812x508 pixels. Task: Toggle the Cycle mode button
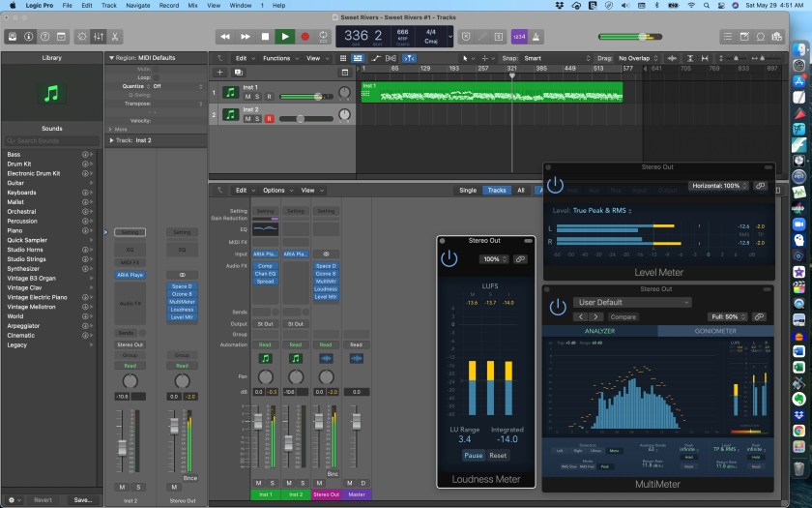pyautogui.click(x=323, y=37)
